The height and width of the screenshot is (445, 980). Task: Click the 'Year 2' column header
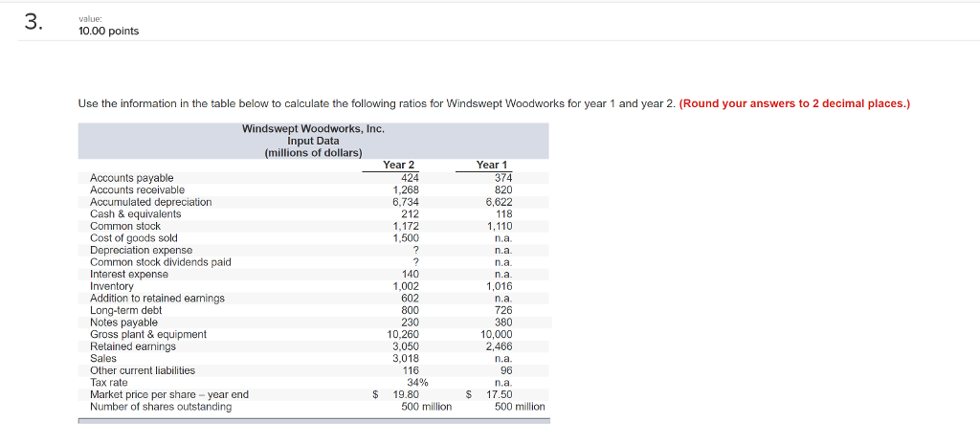(x=399, y=165)
